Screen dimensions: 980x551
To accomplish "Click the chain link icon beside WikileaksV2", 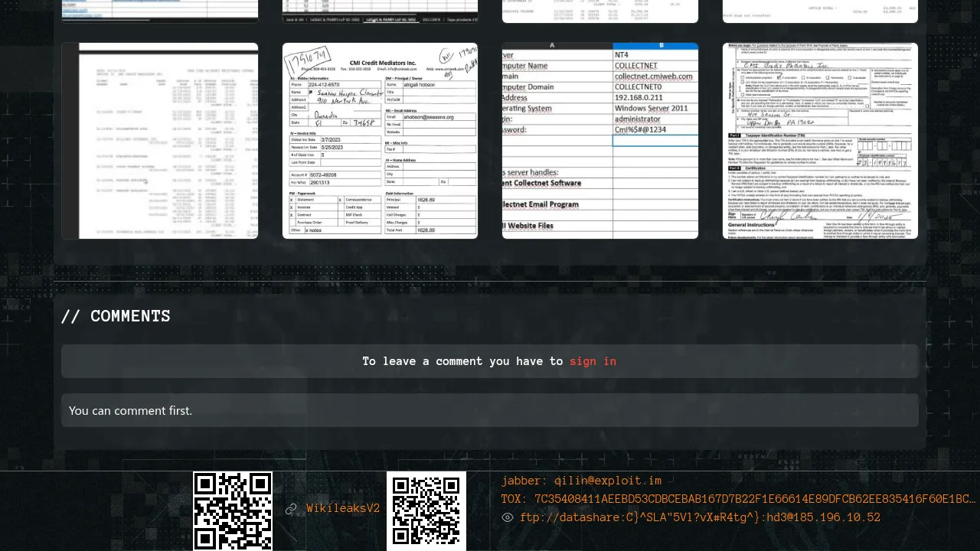I will (x=291, y=509).
